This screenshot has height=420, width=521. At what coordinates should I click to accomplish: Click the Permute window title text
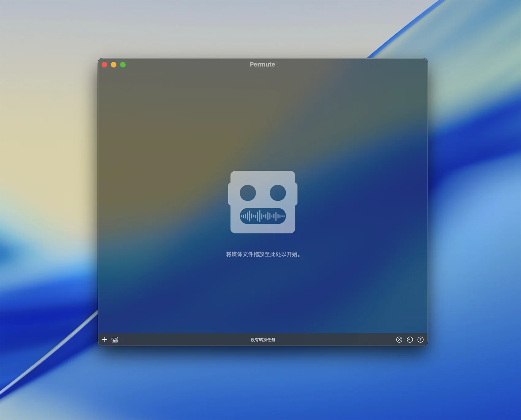tap(262, 64)
